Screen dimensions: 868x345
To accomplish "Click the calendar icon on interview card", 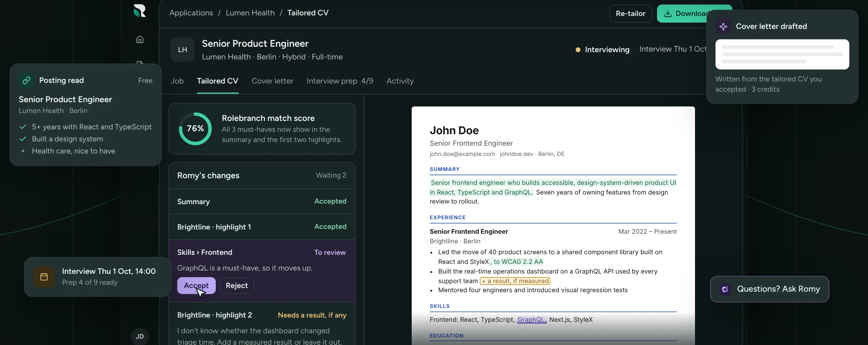I will tap(44, 277).
